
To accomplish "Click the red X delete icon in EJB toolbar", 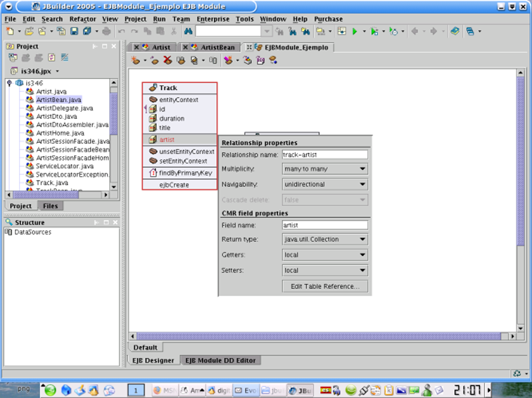I will pyautogui.click(x=168, y=60).
